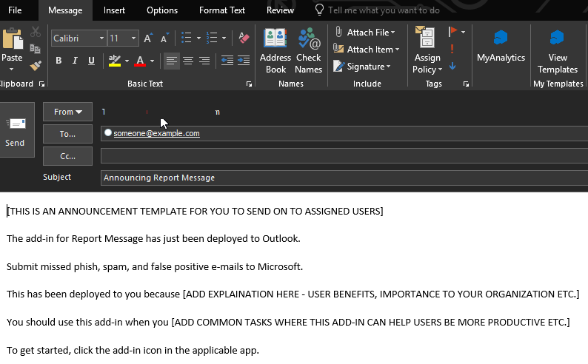Open the Signature menu
588x364 pixels.
pos(362,67)
